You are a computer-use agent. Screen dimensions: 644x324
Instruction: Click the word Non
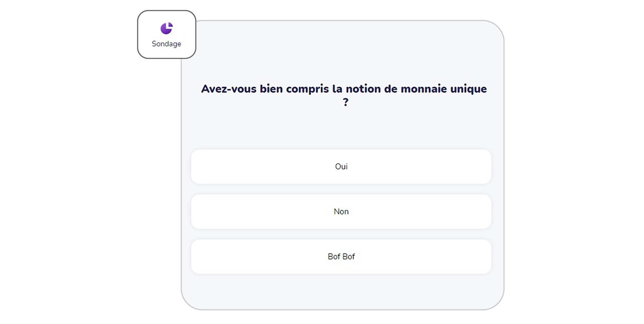(x=341, y=211)
